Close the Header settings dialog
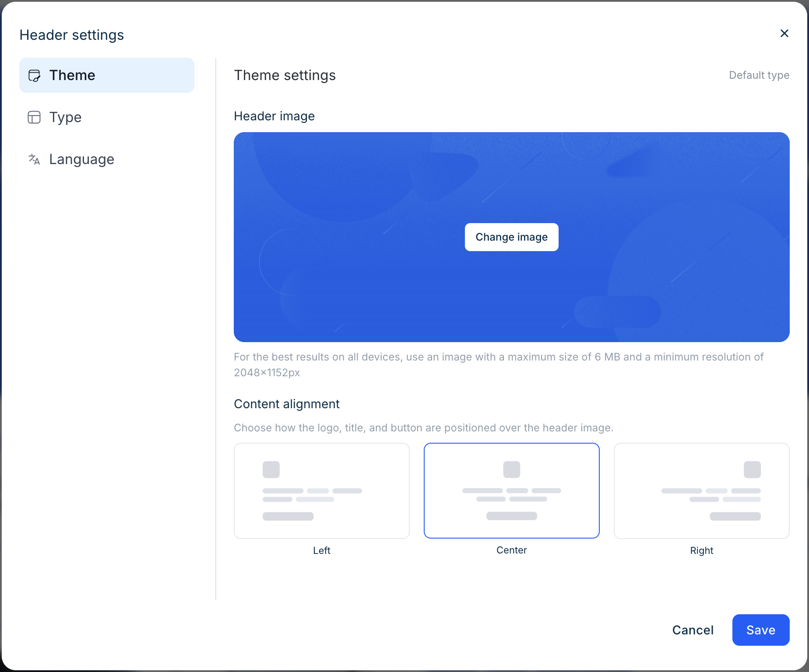 (x=784, y=34)
